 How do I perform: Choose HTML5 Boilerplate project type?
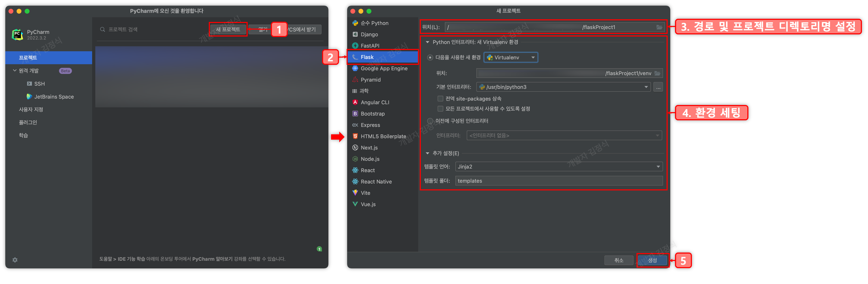pyautogui.click(x=383, y=136)
